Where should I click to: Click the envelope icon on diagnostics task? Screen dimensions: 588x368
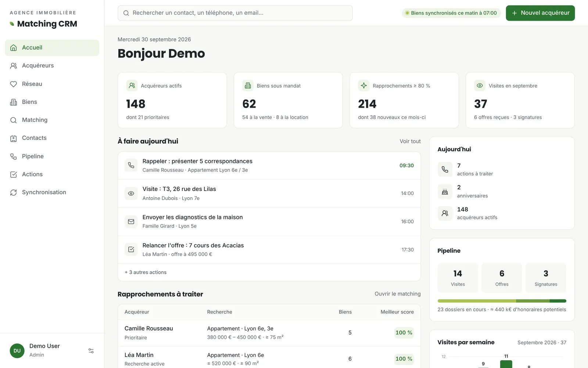coord(131,222)
